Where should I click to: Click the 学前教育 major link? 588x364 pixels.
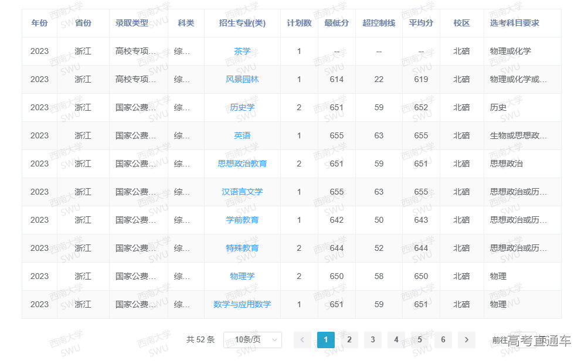pyautogui.click(x=242, y=220)
